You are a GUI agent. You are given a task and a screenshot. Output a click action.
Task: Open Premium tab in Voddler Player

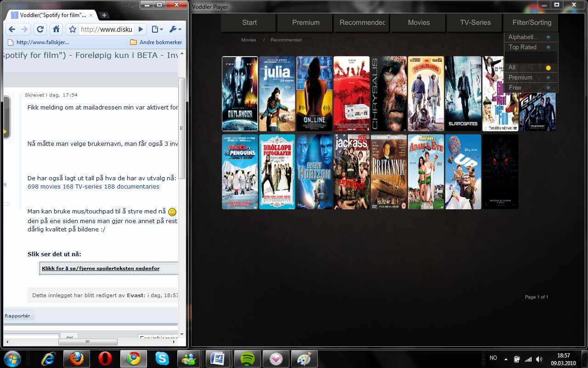tap(306, 23)
